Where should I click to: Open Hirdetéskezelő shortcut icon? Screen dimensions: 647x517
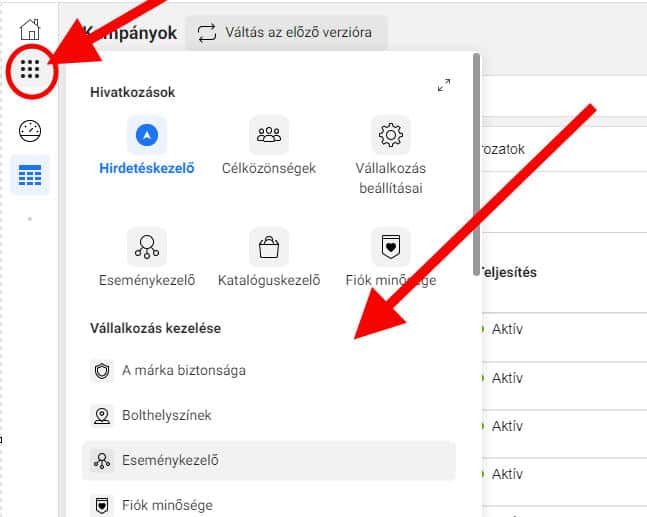(x=147, y=134)
